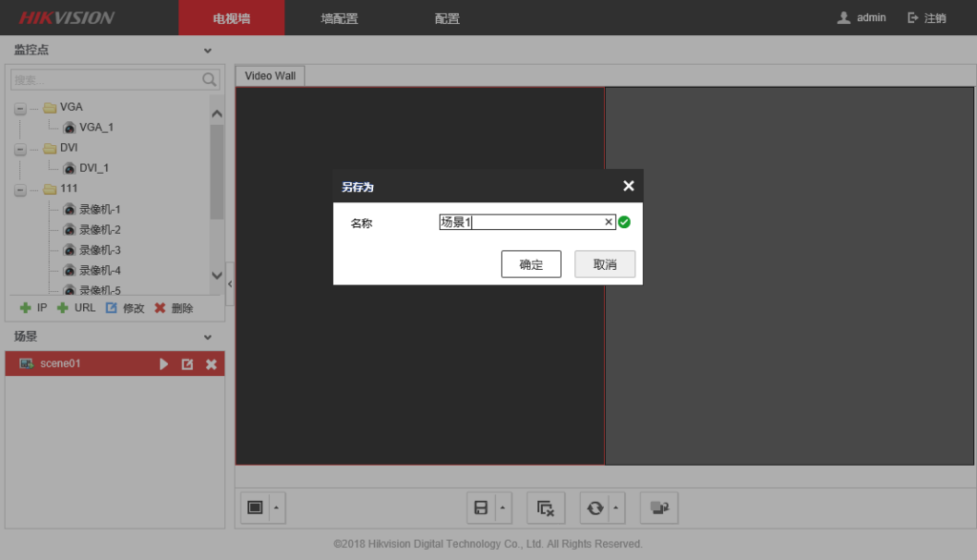Click the refresh cycle icon in toolbar
The height and width of the screenshot is (560, 977).
(595, 508)
